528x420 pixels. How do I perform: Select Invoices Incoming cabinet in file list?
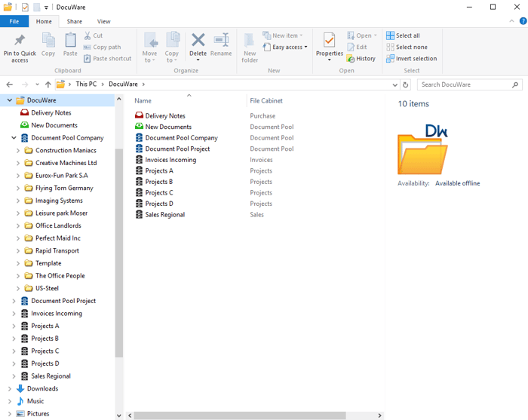point(170,160)
